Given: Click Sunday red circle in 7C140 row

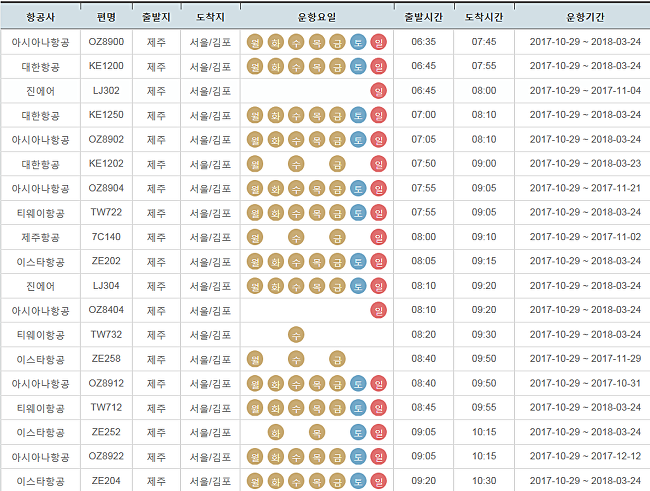Looking at the screenshot, I should pos(378,237).
